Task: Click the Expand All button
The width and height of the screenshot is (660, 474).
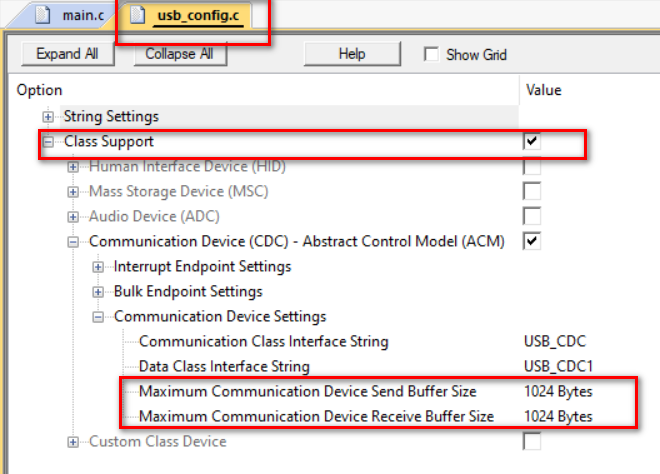Action: (x=68, y=54)
